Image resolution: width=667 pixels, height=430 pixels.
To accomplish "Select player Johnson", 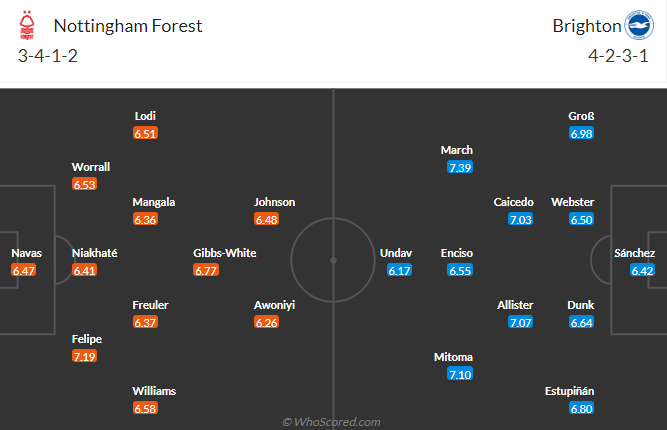I will tap(274, 202).
